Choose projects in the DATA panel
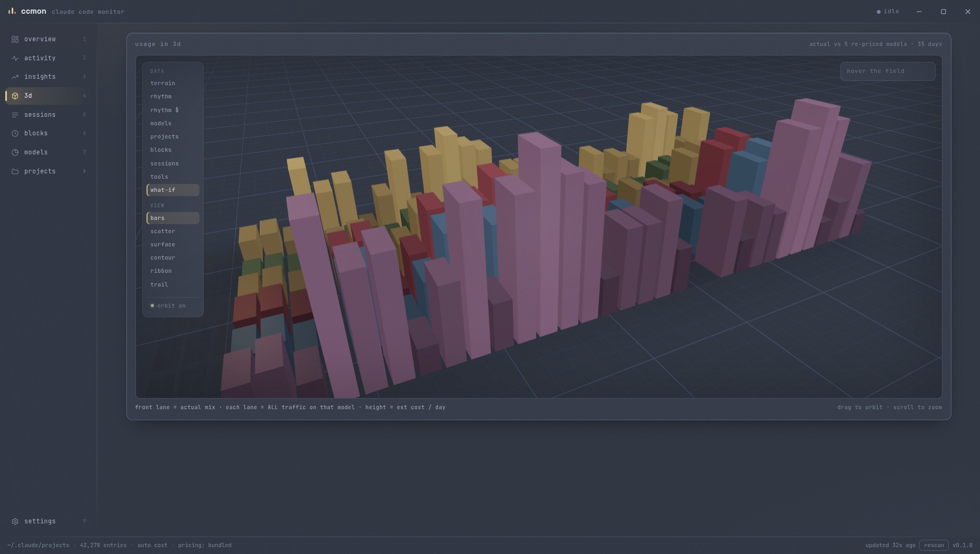980x554 pixels. point(172,136)
